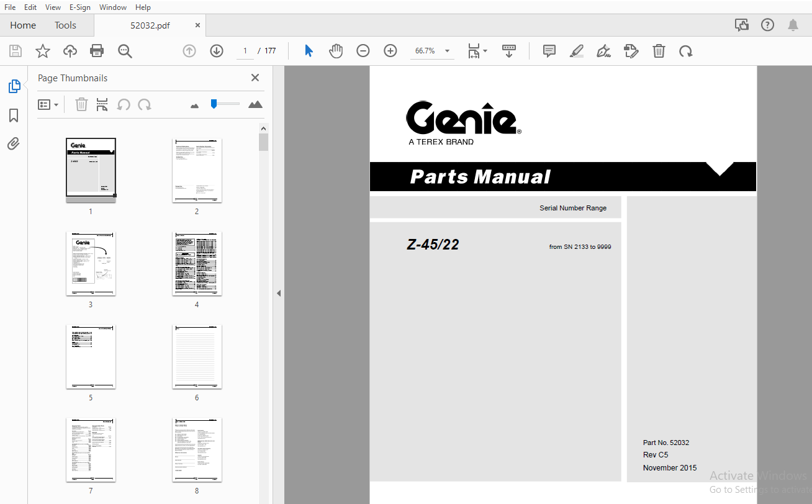Select page 4 thumbnail
The height and width of the screenshot is (504, 812).
197,263
